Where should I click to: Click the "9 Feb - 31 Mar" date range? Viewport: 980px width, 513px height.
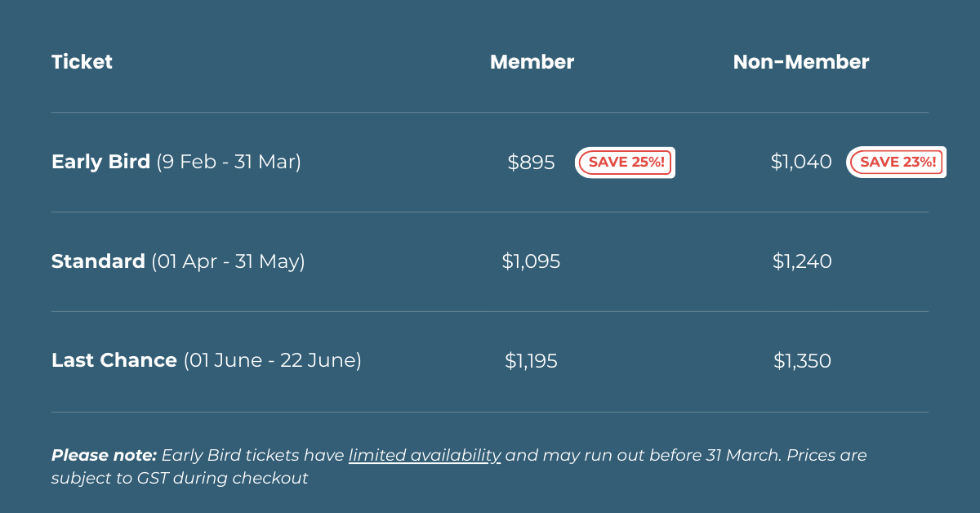pyautogui.click(x=229, y=162)
